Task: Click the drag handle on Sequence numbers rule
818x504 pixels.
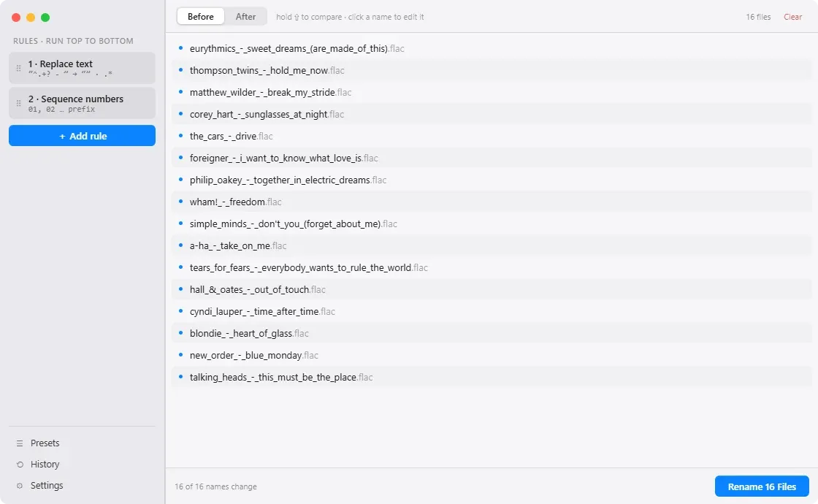Action: pyautogui.click(x=19, y=103)
